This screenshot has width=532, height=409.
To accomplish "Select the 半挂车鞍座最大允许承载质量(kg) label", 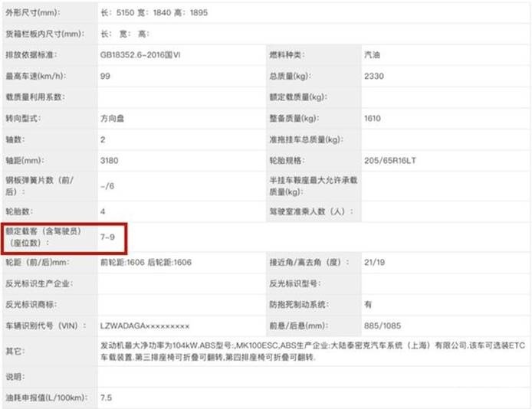I will point(314,185).
